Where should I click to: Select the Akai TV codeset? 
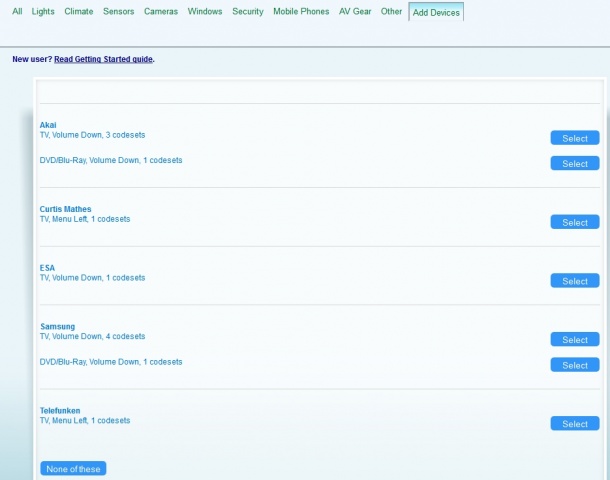575,138
